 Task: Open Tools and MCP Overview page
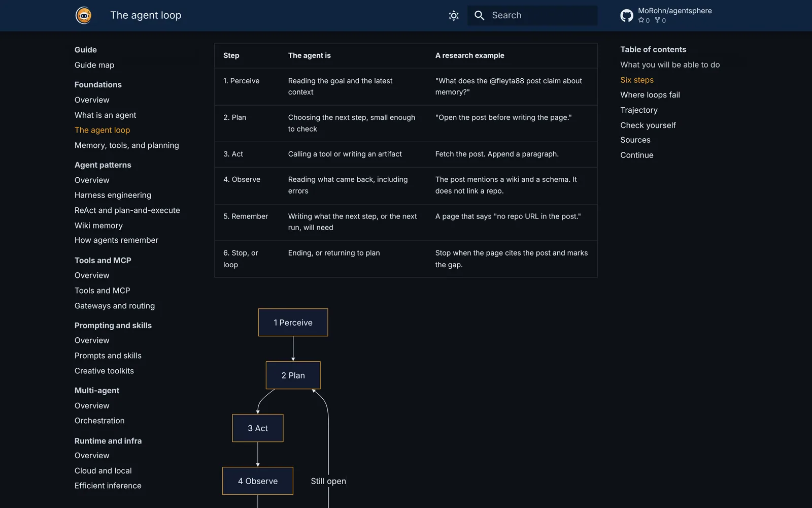point(92,275)
